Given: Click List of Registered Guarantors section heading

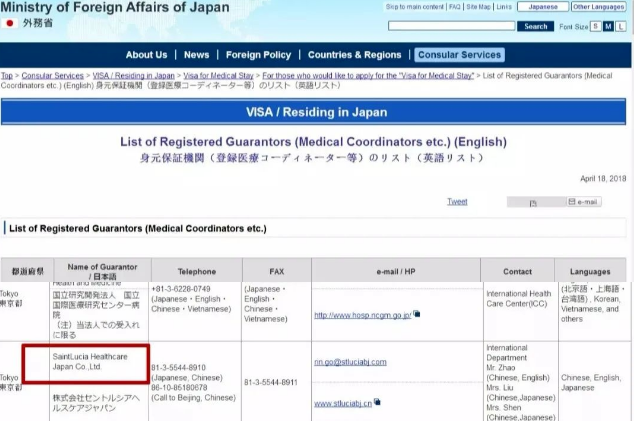Looking at the screenshot, I should point(138,228).
